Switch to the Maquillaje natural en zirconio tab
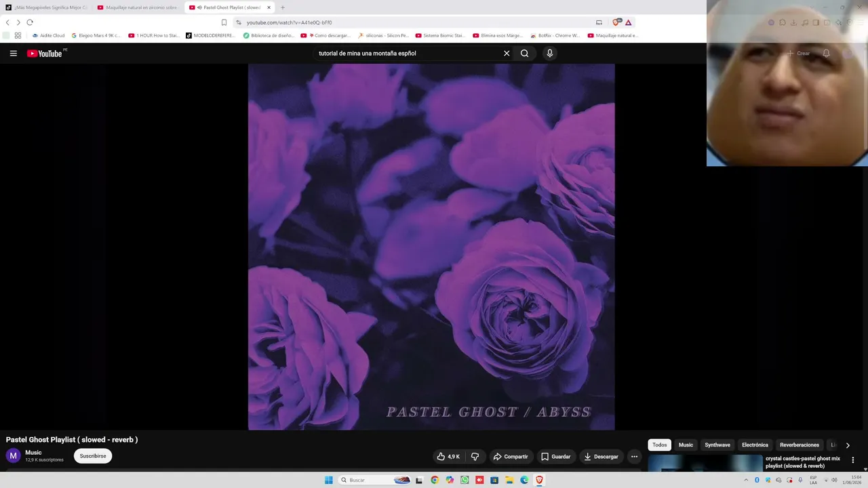Viewport: 868px width, 488px height. (137, 7)
